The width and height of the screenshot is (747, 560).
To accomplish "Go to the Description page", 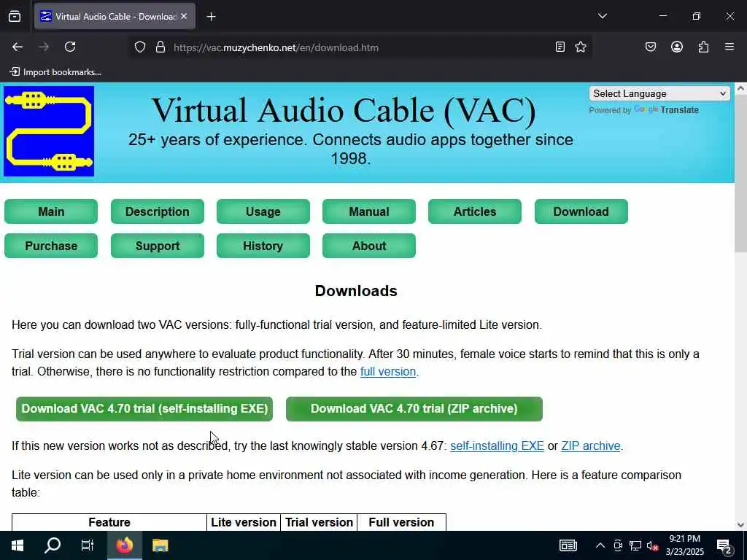I will [158, 211].
